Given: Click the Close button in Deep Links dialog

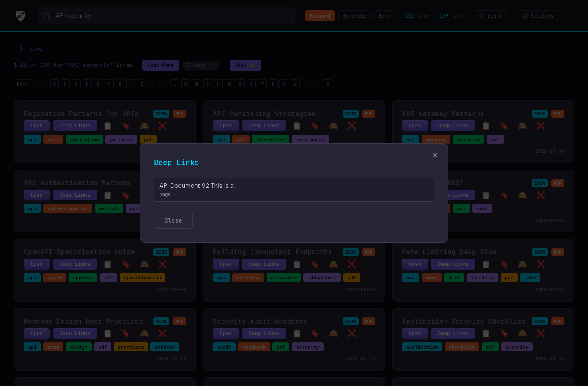Looking at the screenshot, I should 173,220.
